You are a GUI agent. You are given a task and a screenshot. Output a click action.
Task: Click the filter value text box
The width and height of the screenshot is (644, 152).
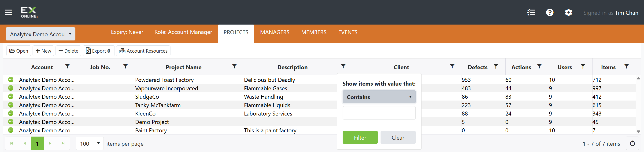[x=379, y=113]
